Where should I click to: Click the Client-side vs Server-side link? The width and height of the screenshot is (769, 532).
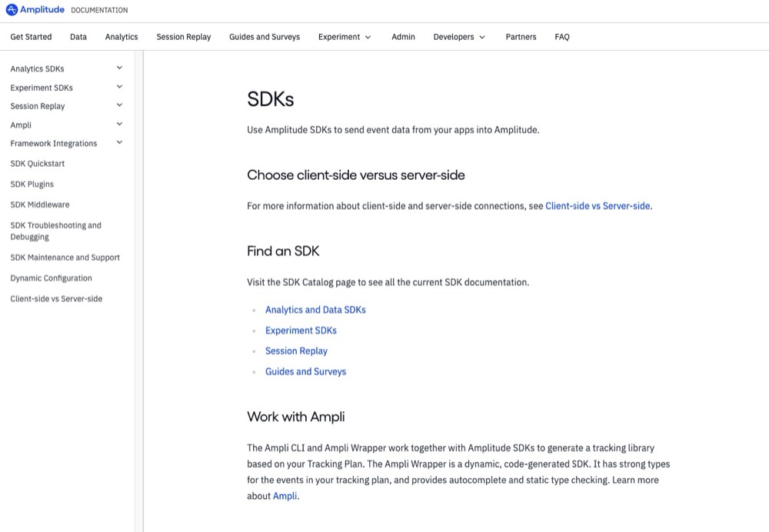point(598,205)
